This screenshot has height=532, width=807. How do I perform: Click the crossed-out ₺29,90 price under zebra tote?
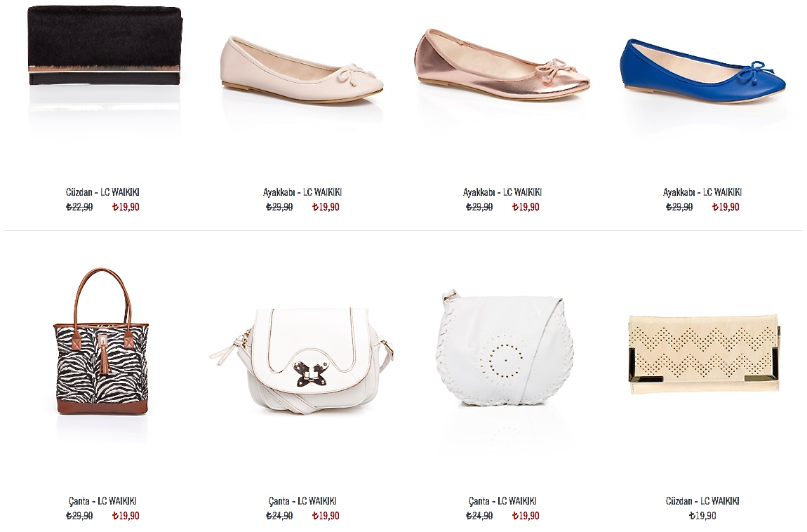pyautogui.click(x=80, y=516)
